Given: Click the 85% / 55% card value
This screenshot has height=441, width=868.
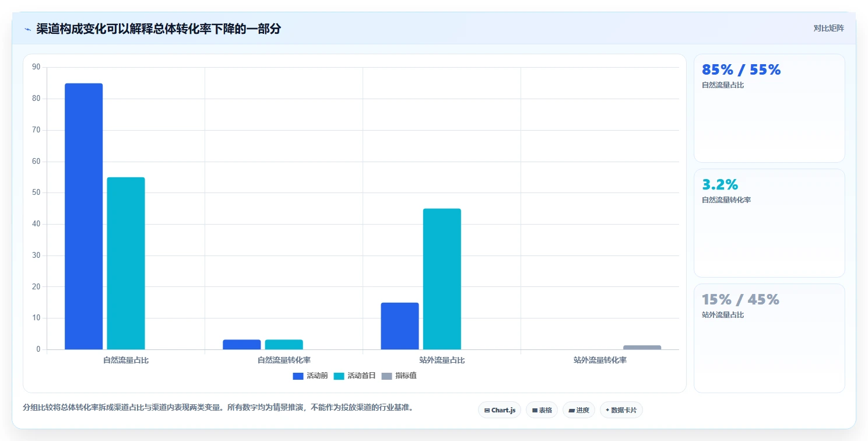Looking at the screenshot, I should click(741, 70).
